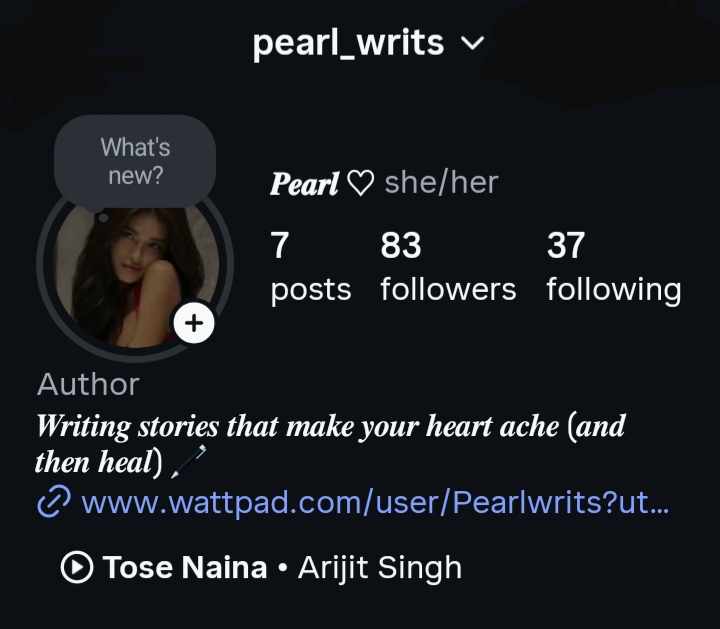Click the pen emoji in the bio
This screenshot has height=629, width=720.
(188, 461)
